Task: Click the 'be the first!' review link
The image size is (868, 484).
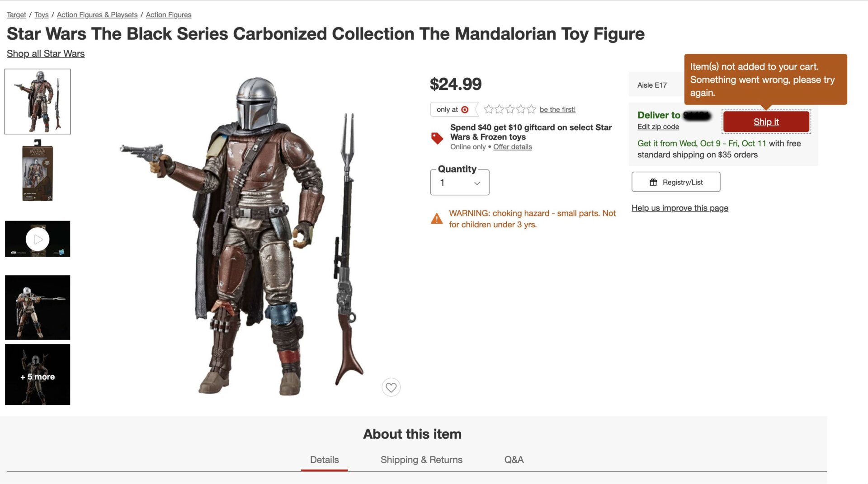Action: [557, 109]
